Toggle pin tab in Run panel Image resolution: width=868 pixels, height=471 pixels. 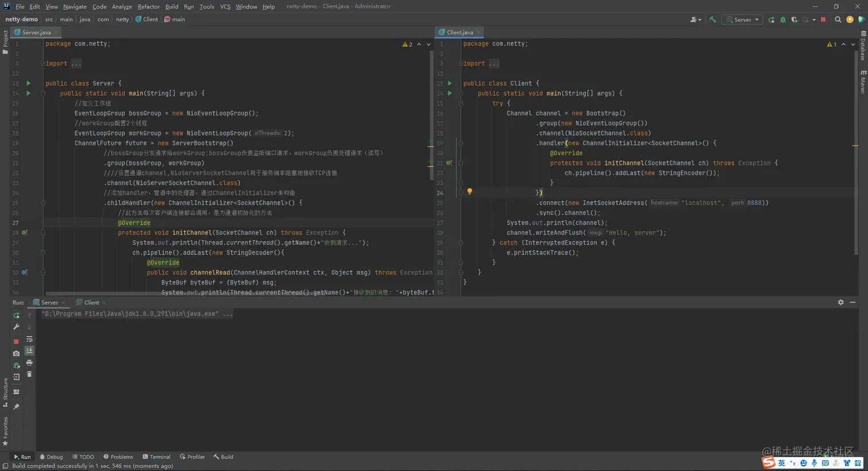coord(16,407)
